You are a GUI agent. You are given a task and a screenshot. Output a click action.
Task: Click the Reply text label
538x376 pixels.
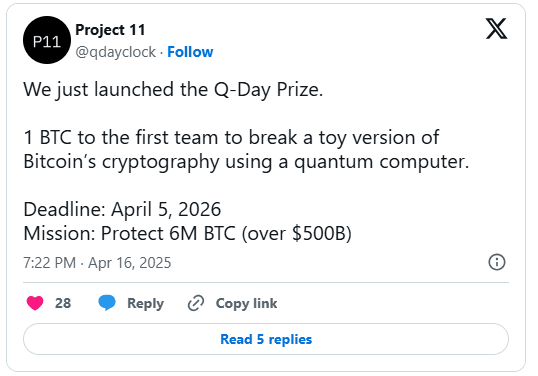tap(145, 304)
